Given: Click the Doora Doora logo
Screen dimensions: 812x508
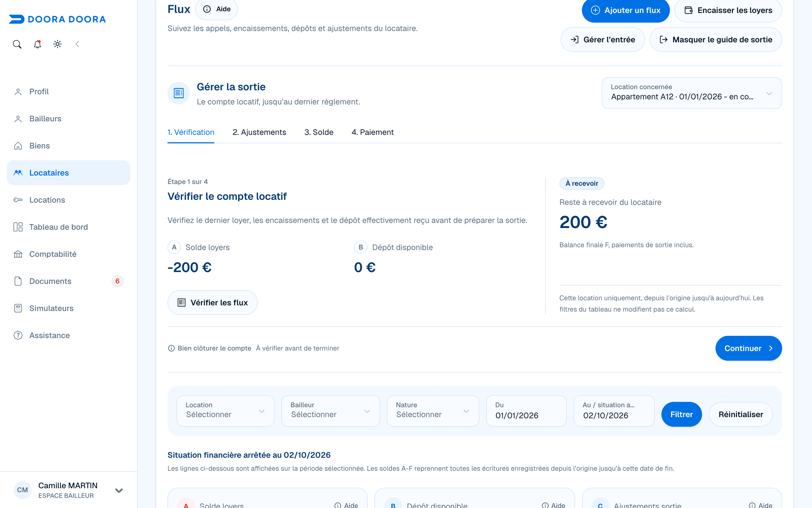Looking at the screenshot, I should (x=58, y=19).
